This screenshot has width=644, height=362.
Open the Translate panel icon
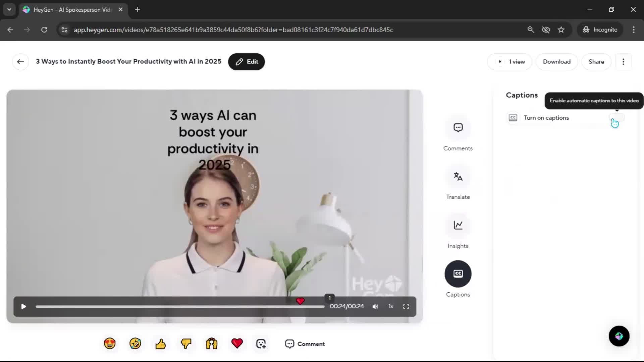point(458,177)
